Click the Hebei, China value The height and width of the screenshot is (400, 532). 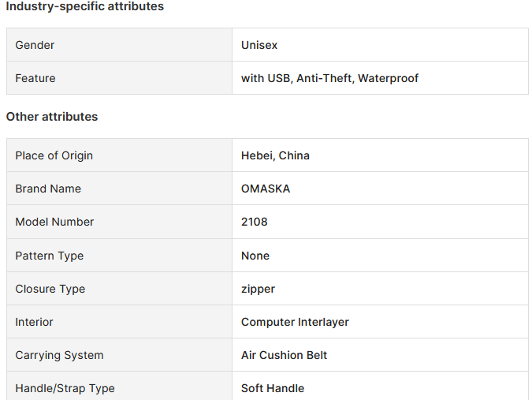275,155
